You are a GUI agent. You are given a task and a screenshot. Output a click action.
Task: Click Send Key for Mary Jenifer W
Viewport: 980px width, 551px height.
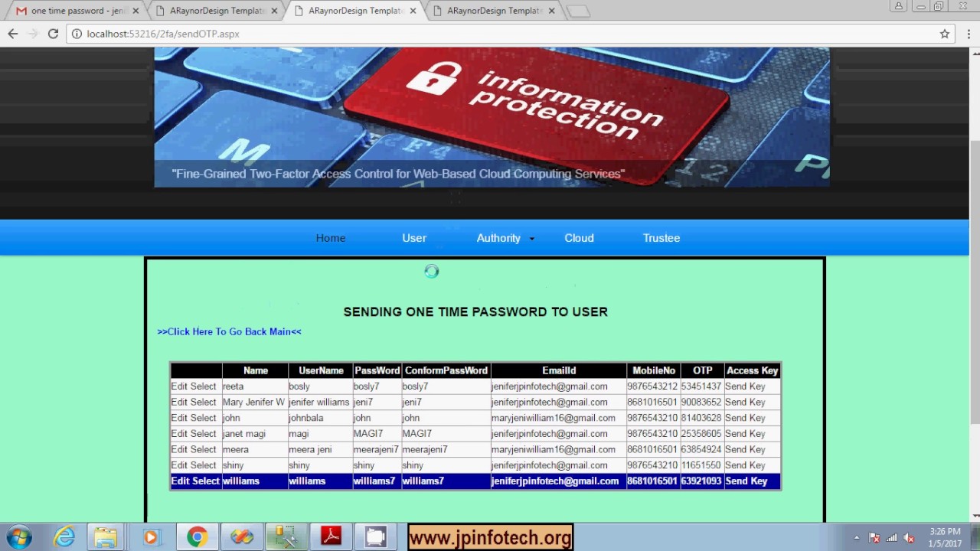click(745, 402)
